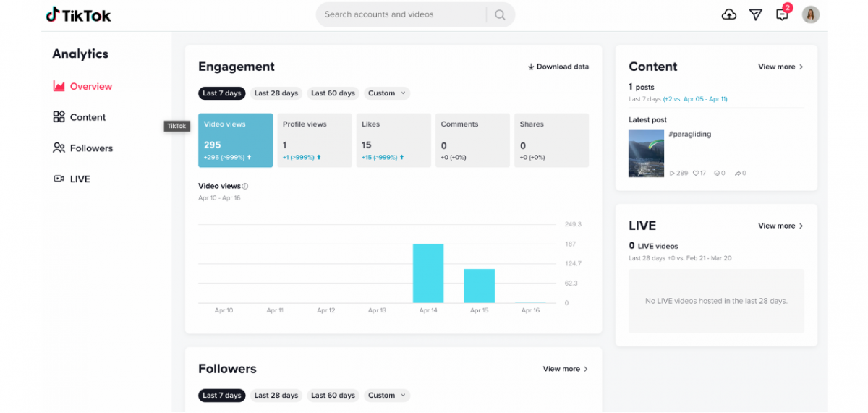
Task: Click the Analytics sidebar heading
Action: tap(80, 54)
